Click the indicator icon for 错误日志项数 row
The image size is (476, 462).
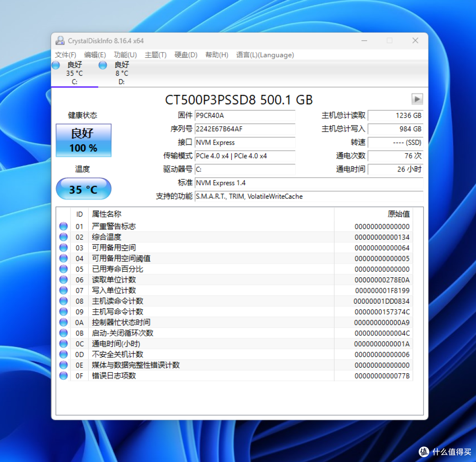[63, 376]
